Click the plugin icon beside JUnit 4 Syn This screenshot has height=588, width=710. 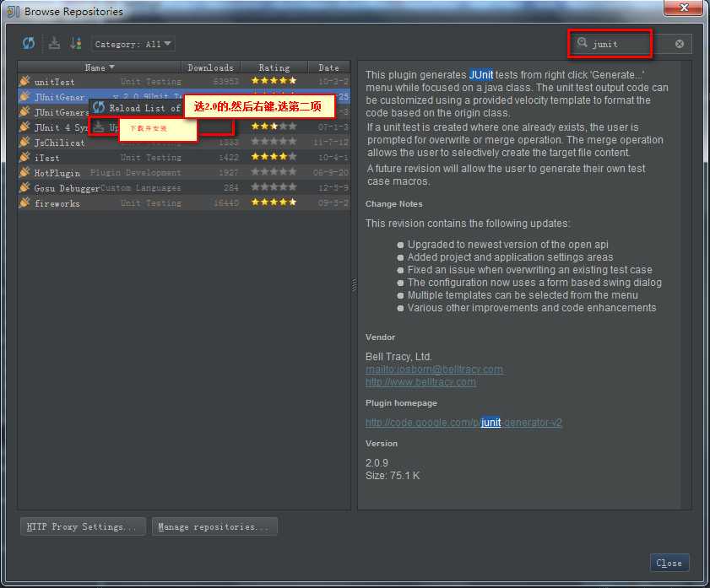coord(24,127)
